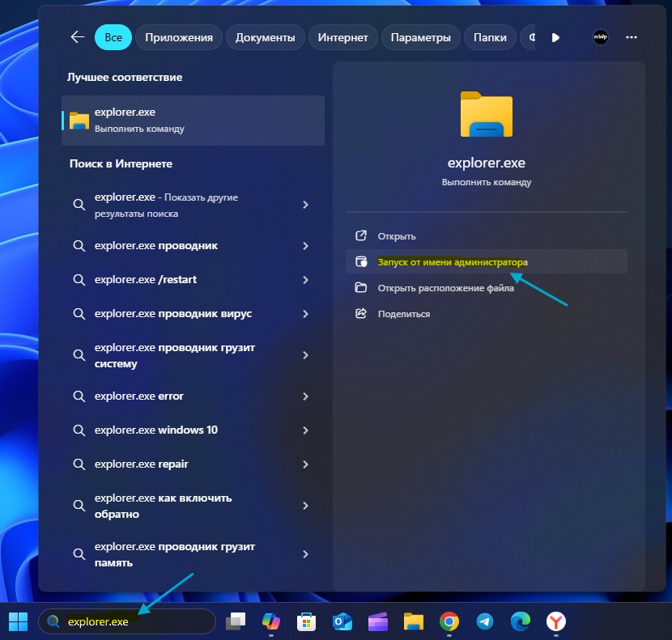Click the open icon next to Открыть
Screen dimensions: 672x640
(361, 235)
